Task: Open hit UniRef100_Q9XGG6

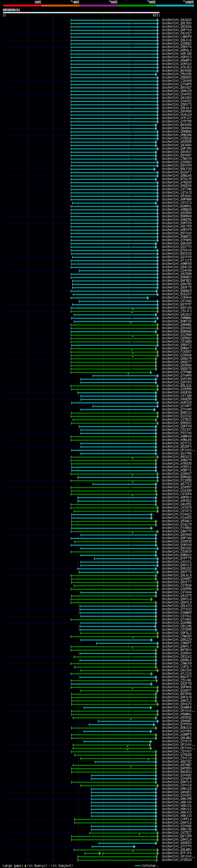Action: pyautogui.click(x=177, y=26)
